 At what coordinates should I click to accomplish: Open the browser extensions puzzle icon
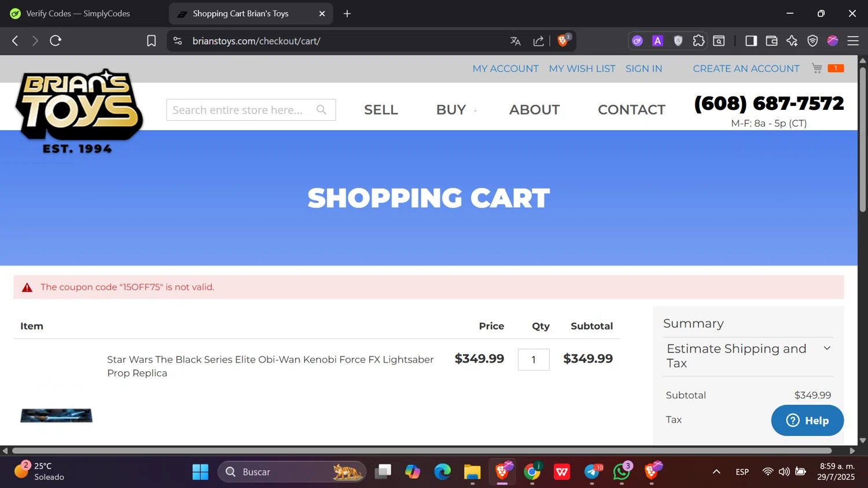[x=698, y=40]
